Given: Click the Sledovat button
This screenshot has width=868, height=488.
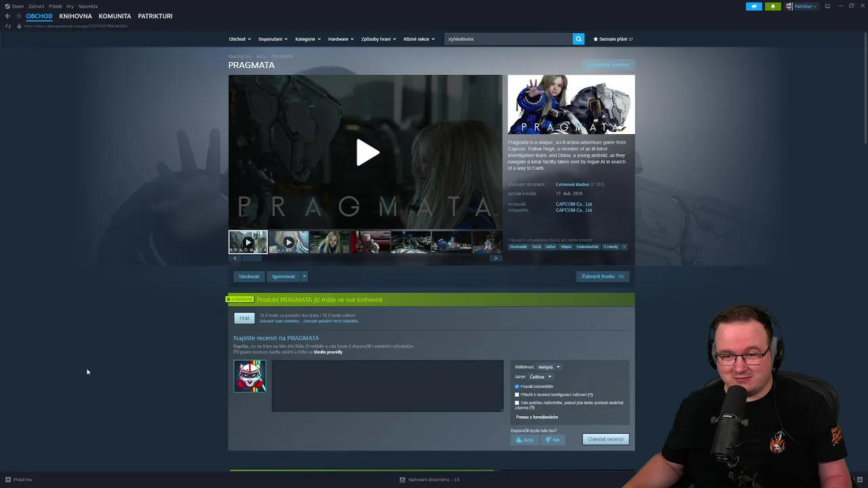Looking at the screenshot, I should click(249, 277).
